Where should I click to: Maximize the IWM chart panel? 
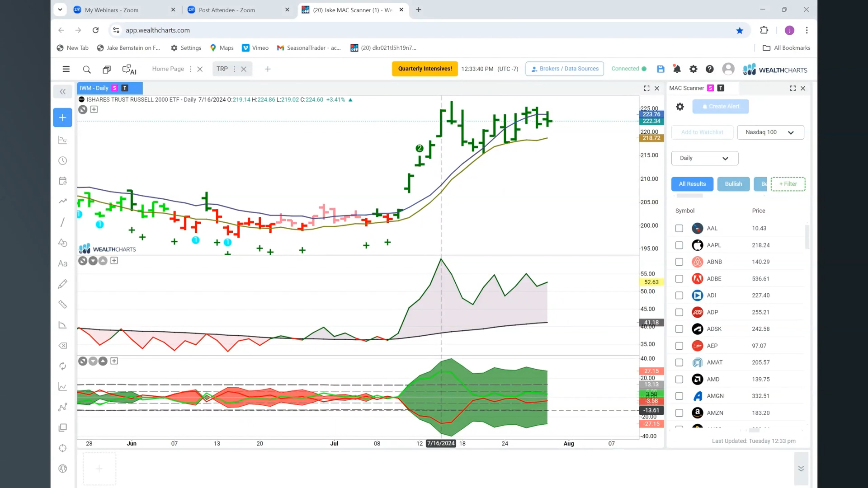pos(646,88)
